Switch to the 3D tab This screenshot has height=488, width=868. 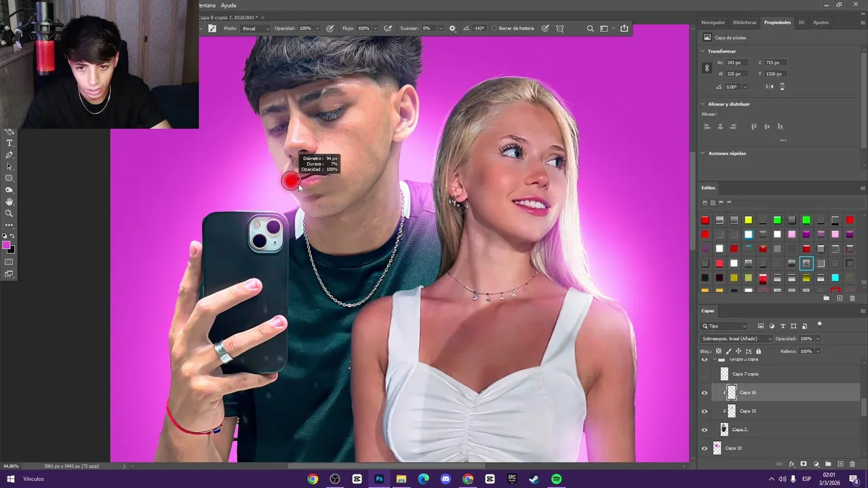(x=801, y=22)
